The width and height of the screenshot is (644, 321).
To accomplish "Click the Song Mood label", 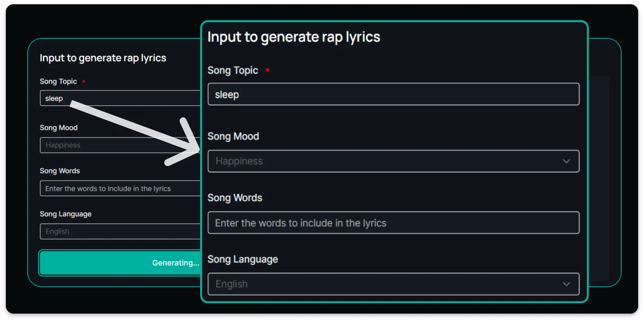I will pos(233,136).
